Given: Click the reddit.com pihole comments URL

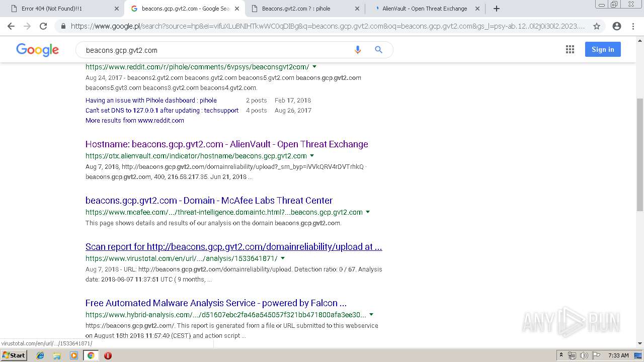Looking at the screenshot, I should pyautogui.click(x=197, y=67).
